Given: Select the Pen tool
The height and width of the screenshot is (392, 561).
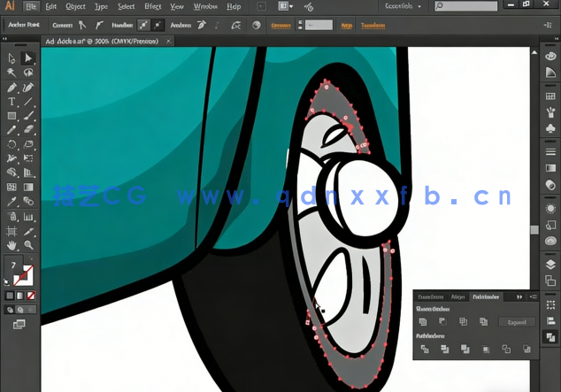Looking at the screenshot, I should pos(12,88).
